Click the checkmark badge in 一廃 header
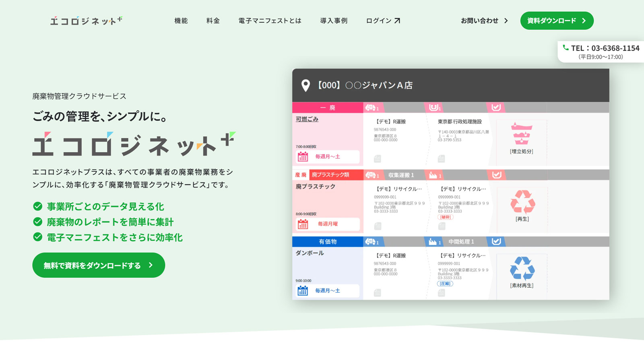644x346 pixels. (496, 107)
